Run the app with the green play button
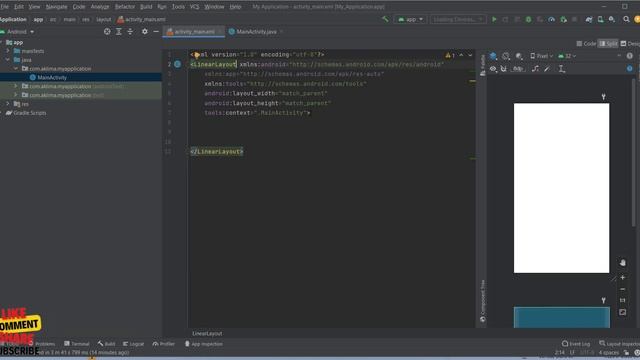Image resolution: width=640 pixels, height=360 pixels. click(494, 19)
